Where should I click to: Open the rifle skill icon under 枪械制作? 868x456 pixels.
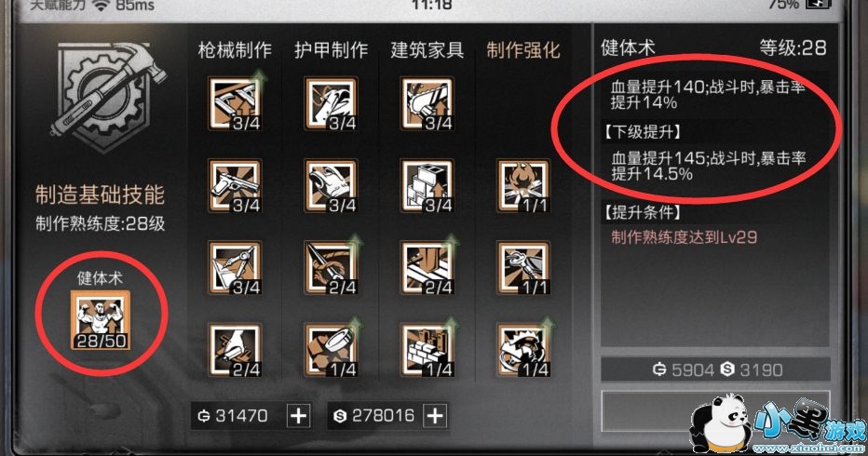tap(235, 103)
